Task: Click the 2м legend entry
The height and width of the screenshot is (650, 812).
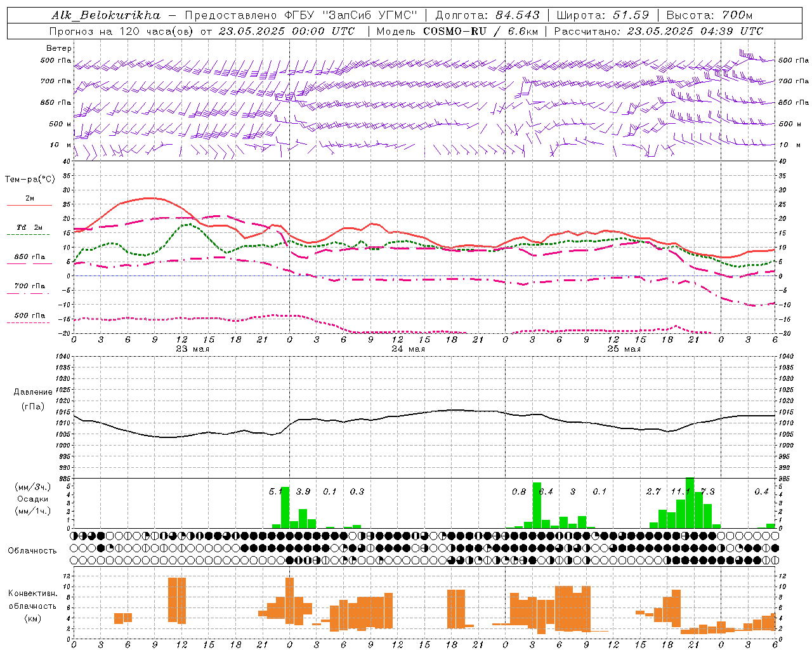Action: (30, 199)
